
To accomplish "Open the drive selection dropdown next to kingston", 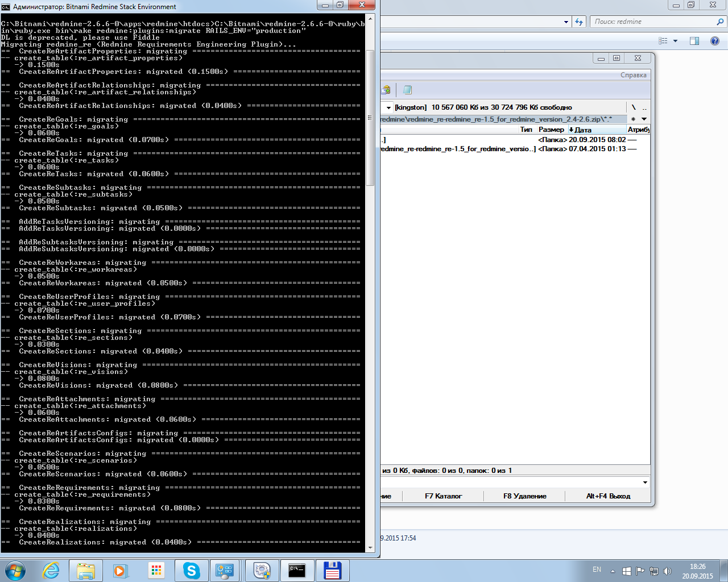I will pos(389,107).
